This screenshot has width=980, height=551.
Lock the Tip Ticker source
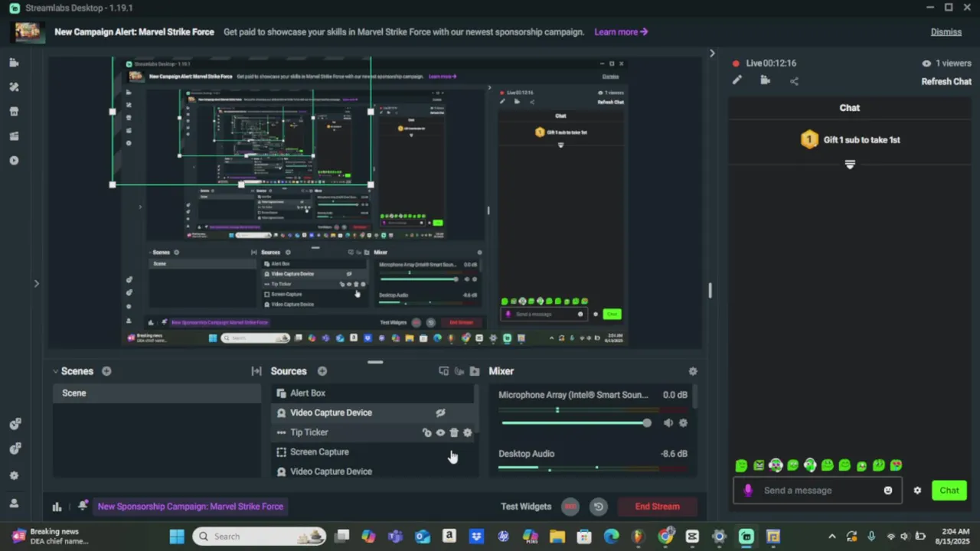(x=426, y=432)
